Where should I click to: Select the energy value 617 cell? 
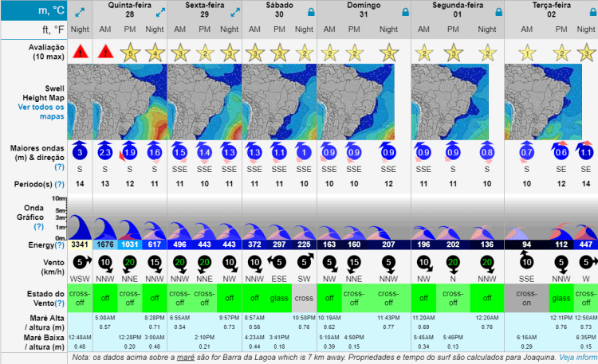[155, 245]
